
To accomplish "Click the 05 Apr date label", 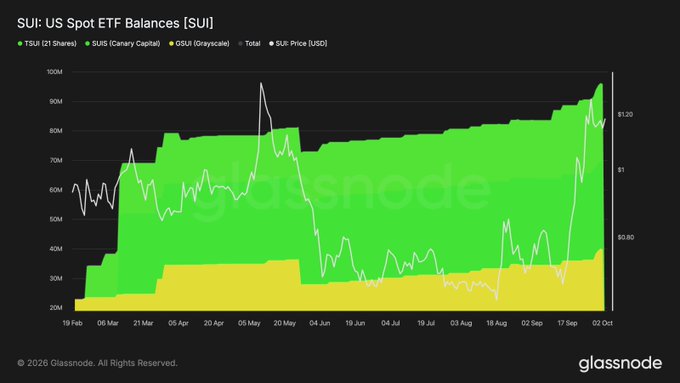I will click(x=178, y=323).
